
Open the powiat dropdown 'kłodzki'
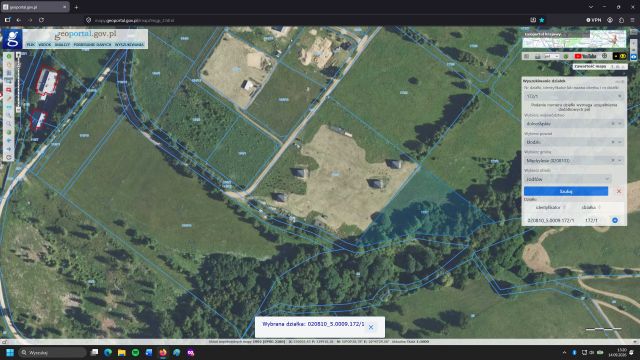coord(620,142)
